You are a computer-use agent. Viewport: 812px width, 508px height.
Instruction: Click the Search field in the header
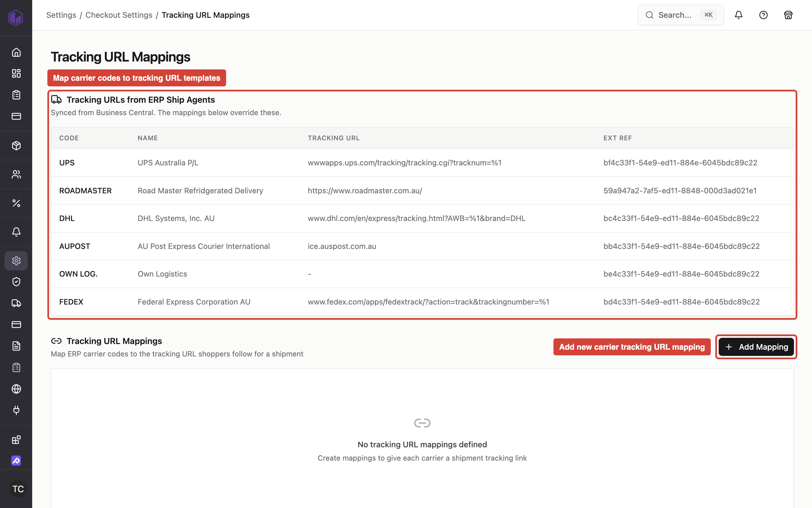(x=680, y=15)
